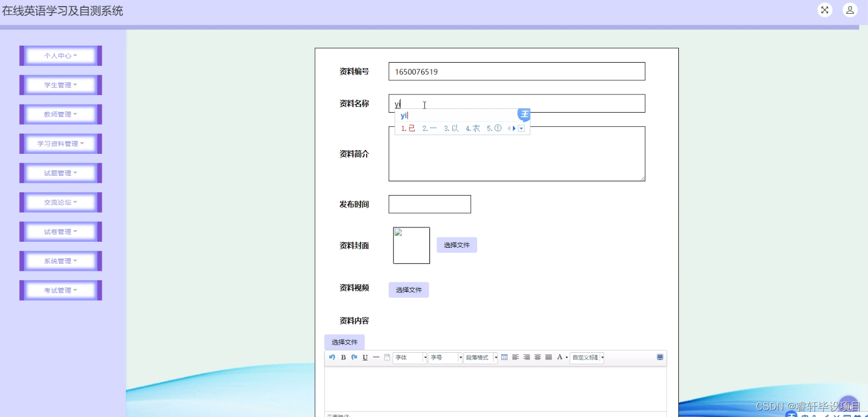
Task: Click the redo icon in editor toolbar
Action: coord(354,357)
